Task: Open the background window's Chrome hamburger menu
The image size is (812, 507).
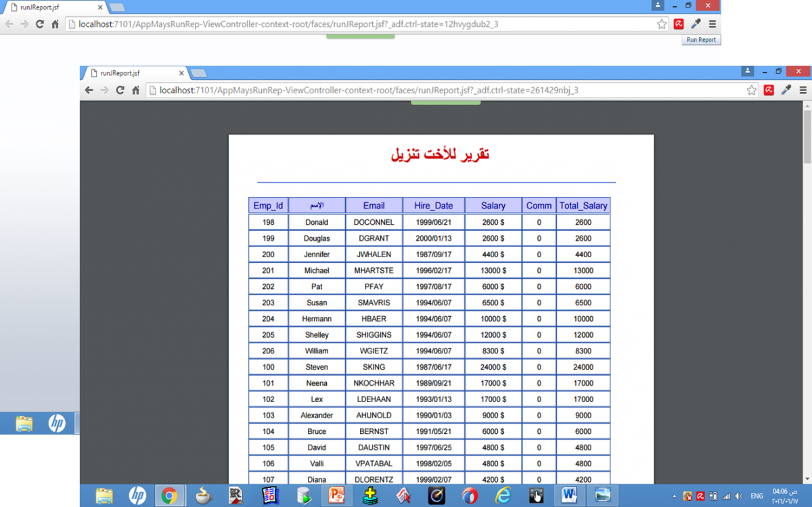Action: (713, 24)
